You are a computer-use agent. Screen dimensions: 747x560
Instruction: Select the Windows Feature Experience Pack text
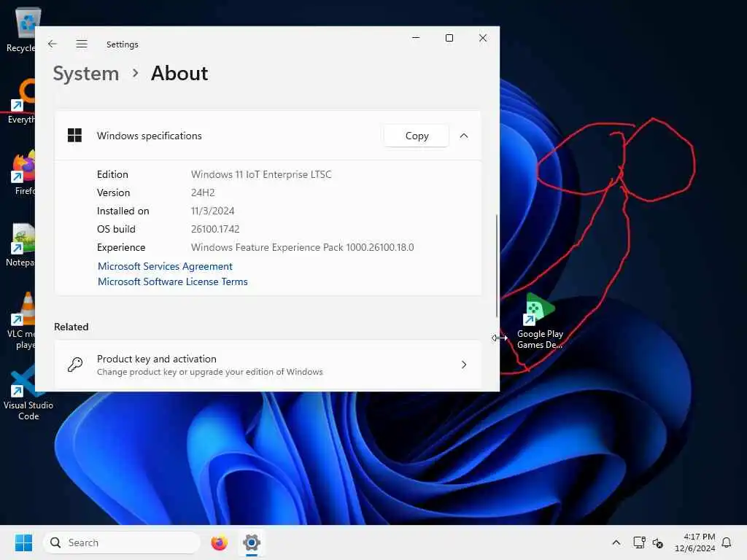303,247
